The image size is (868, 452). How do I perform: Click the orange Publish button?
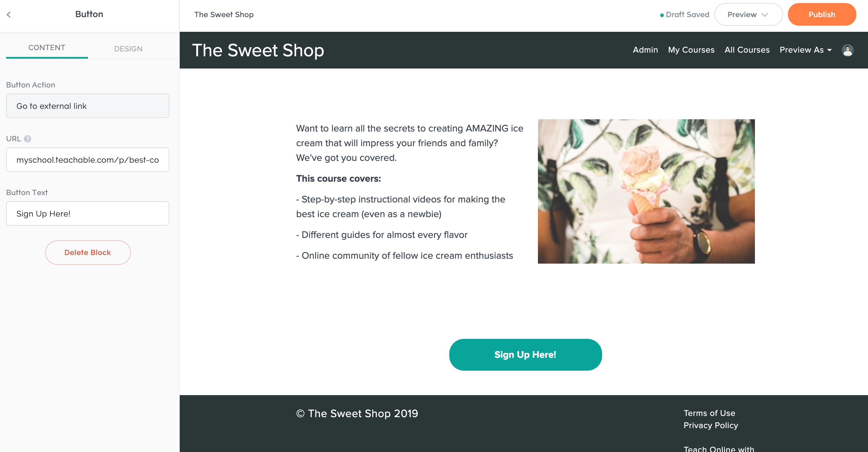(822, 14)
